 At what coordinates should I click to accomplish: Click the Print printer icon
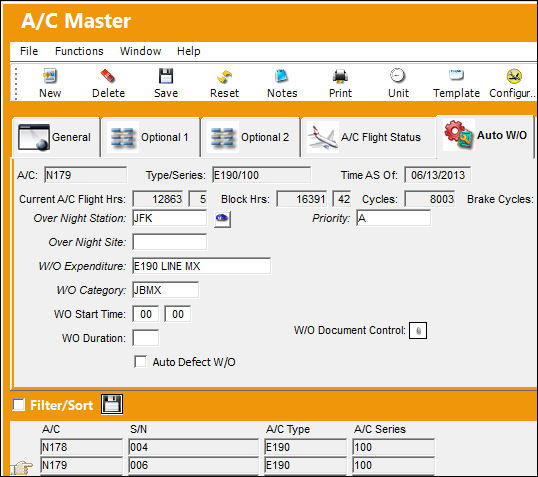click(x=340, y=76)
